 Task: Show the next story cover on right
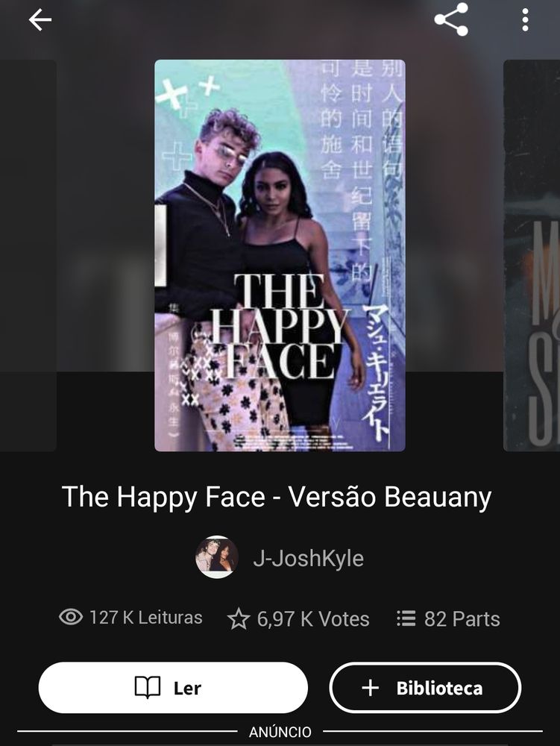(x=532, y=255)
